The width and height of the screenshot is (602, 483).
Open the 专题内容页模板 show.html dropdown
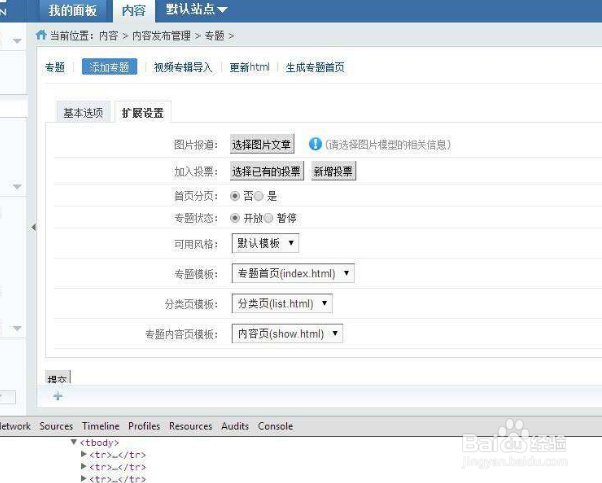pos(287,334)
